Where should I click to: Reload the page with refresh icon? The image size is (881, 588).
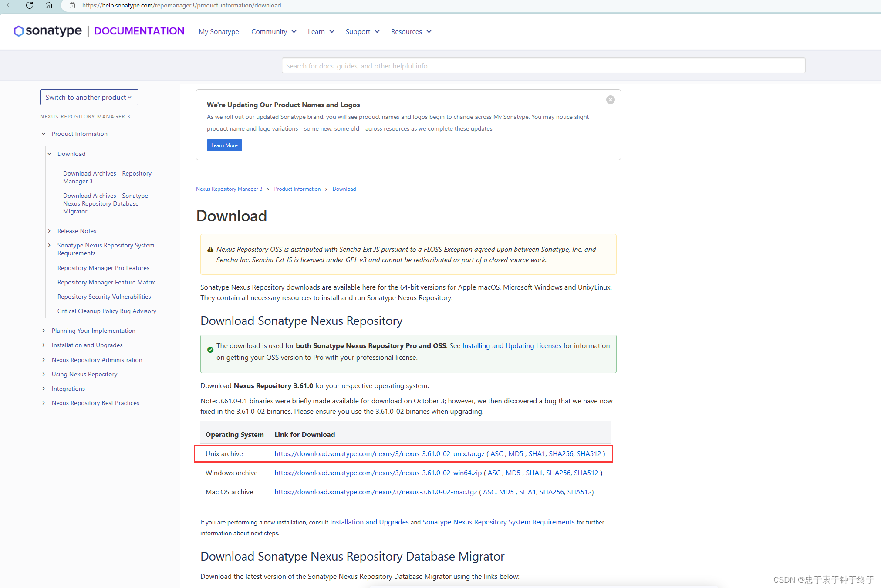pyautogui.click(x=30, y=5)
